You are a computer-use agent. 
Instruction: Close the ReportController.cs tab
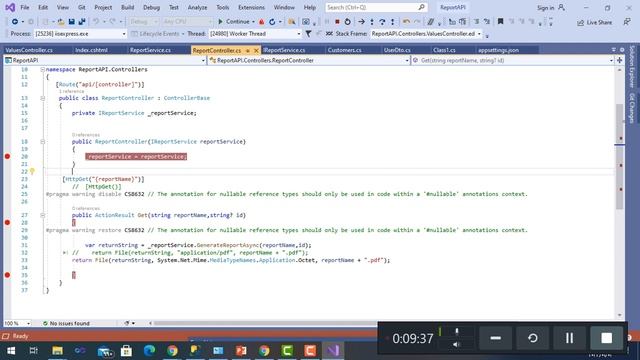coord(256,51)
